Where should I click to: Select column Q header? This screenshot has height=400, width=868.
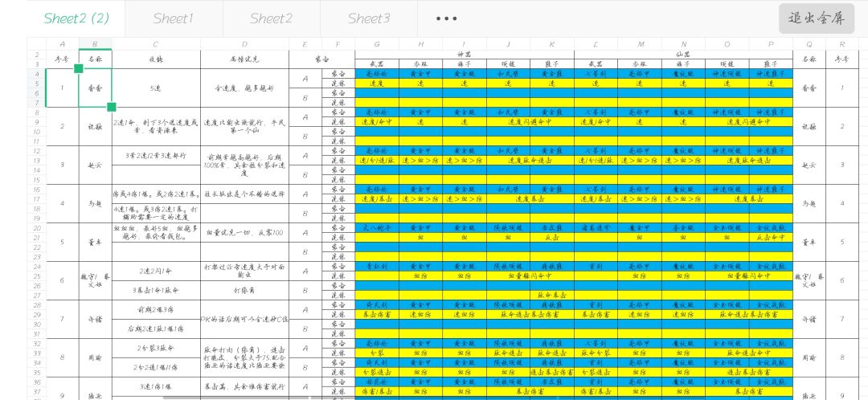[x=809, y=44]
